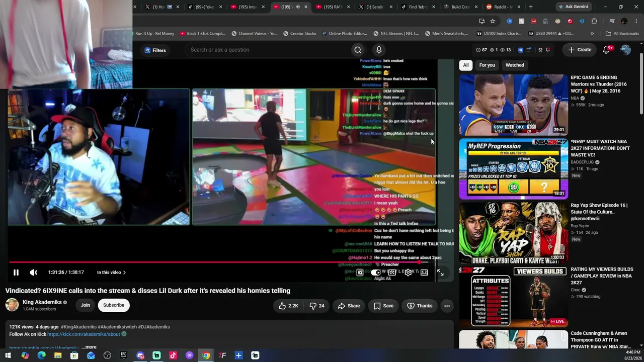Image resolution: width=644 pixels, height=362 pixels.
Task: Bookmark this page with the star icon
Action: [x=493, y=21]
